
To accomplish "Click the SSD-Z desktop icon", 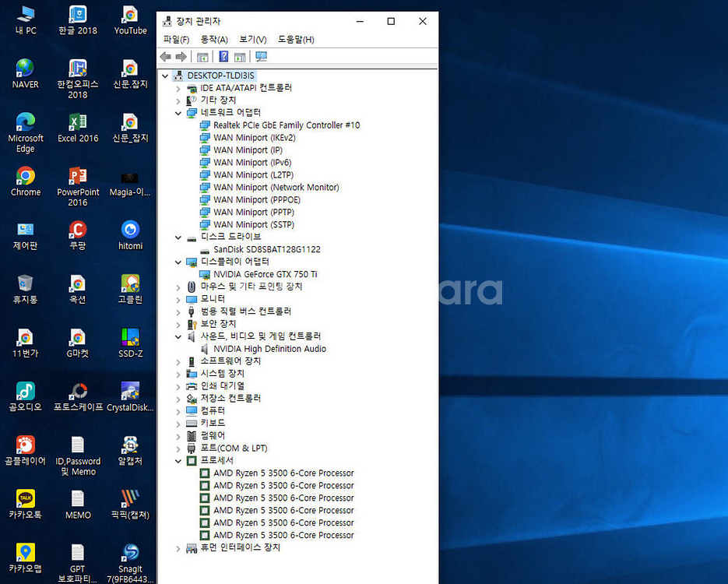I will (x=131, y=343).
